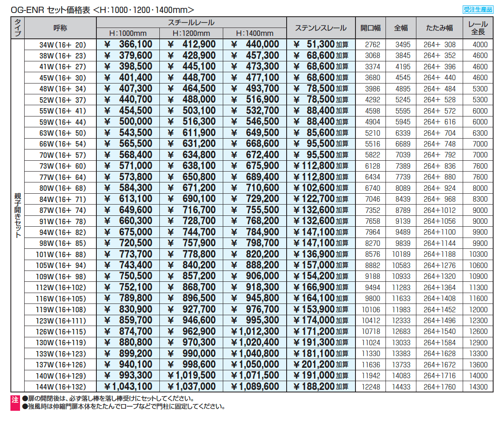Select the ステンレスレール column header

click(x=320, y=28)
